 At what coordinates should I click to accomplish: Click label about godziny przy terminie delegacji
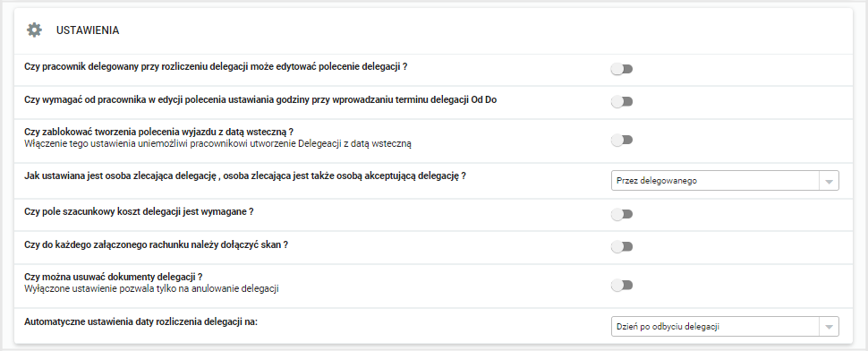click(x=264, y=99)
